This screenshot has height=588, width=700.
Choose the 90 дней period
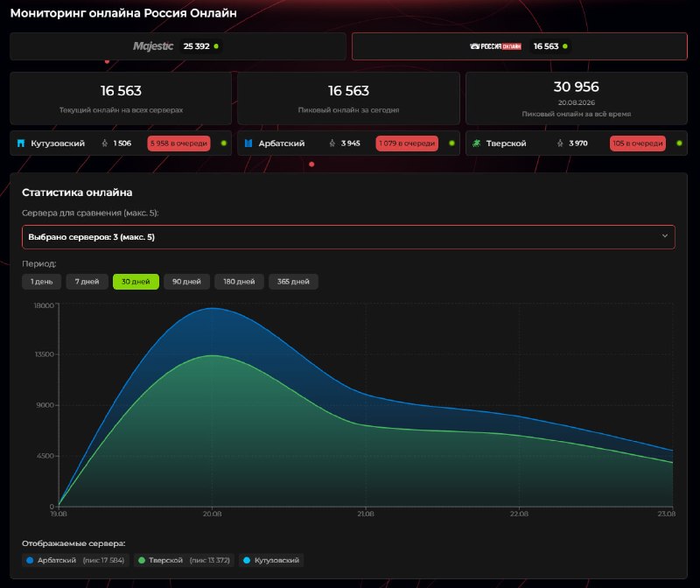click(x=186, y=282)
